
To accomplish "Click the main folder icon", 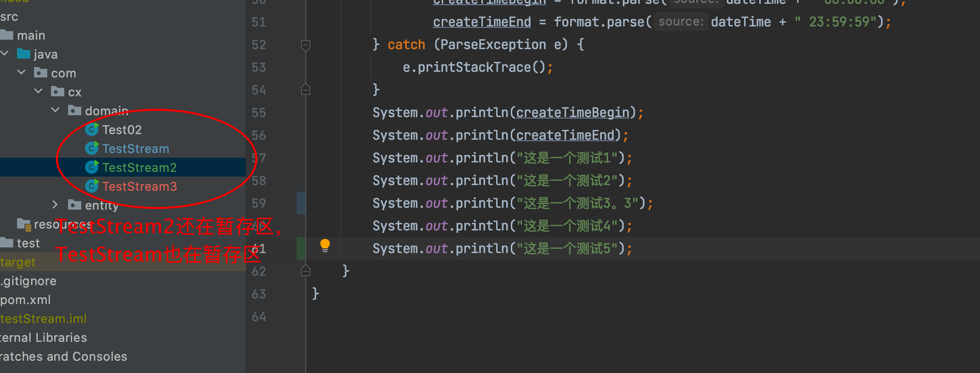I will [7, 35].
